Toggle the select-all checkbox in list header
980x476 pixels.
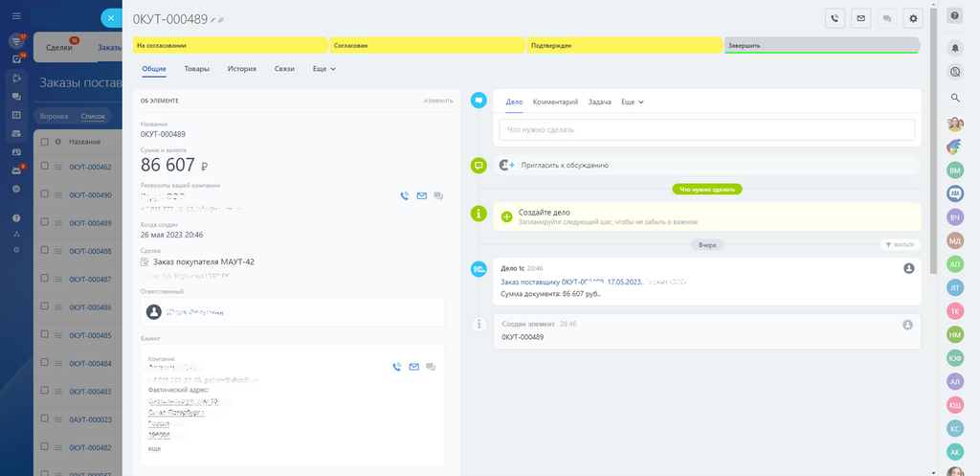[x=44, y=142]
